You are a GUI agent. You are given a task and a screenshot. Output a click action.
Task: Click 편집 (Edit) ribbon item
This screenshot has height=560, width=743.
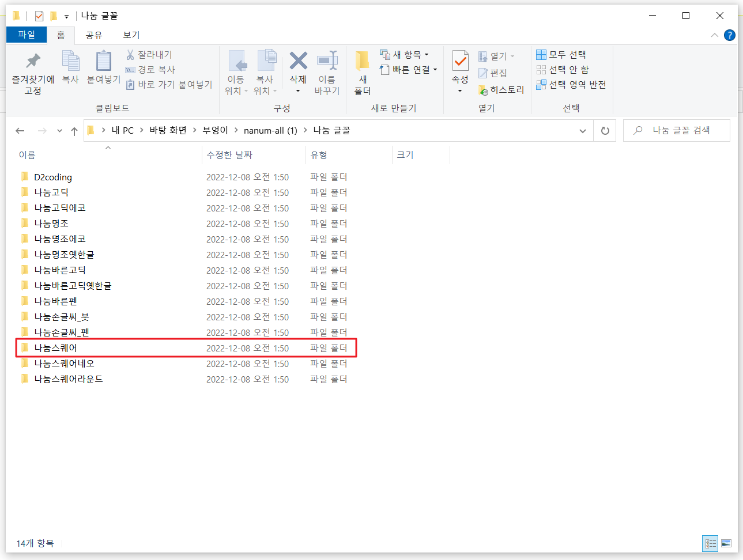[x=493, y=73]
